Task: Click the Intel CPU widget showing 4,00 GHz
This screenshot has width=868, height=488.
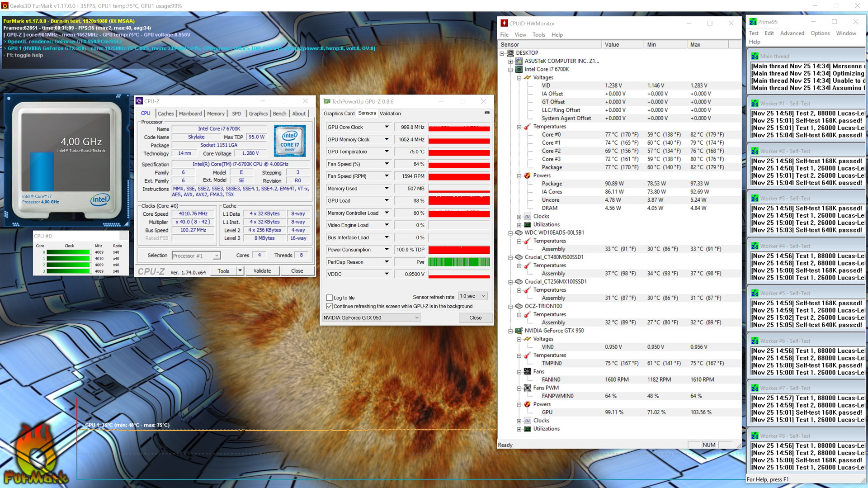Action: [66, 161]
